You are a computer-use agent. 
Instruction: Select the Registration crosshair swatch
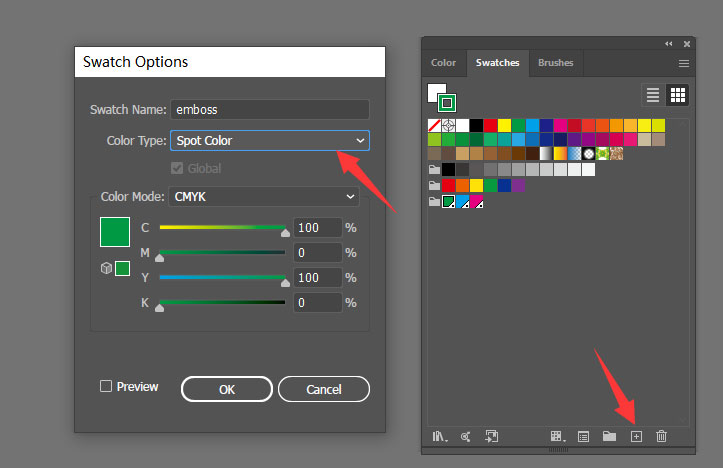click(448, 125)
